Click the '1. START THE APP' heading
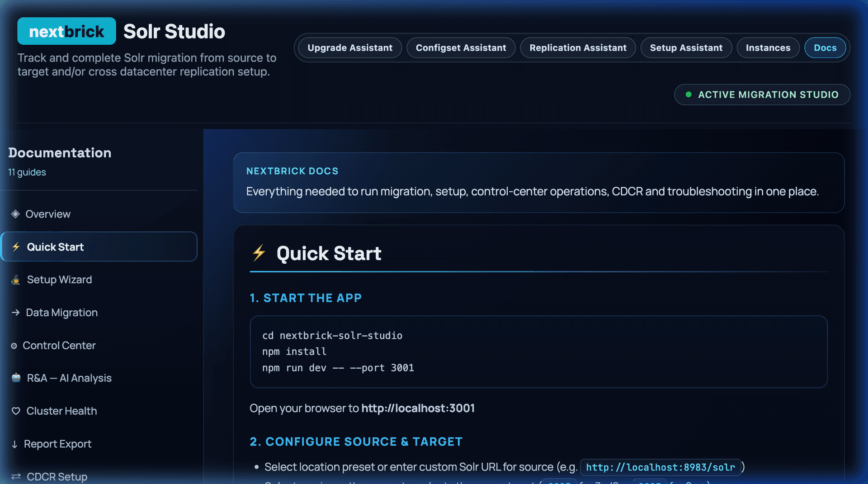The width and height of the screenshot is (868, 484). (306, 298)
